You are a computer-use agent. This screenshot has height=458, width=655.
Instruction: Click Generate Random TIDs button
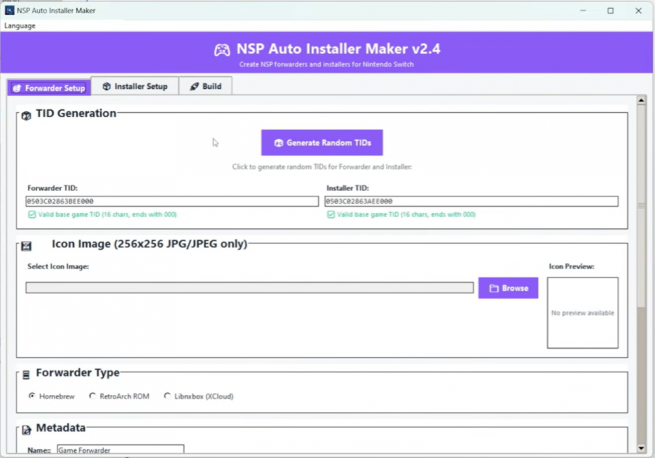pos(322,142)
